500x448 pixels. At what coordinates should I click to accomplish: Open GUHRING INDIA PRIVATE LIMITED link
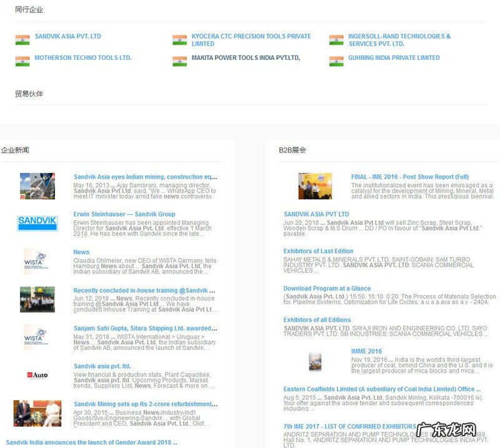[x=394, y=58]
